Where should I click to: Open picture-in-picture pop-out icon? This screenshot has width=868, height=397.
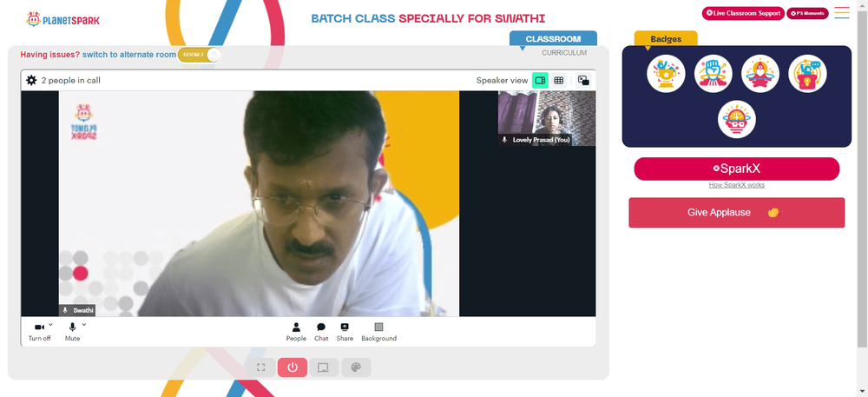[x=583, y=80]
